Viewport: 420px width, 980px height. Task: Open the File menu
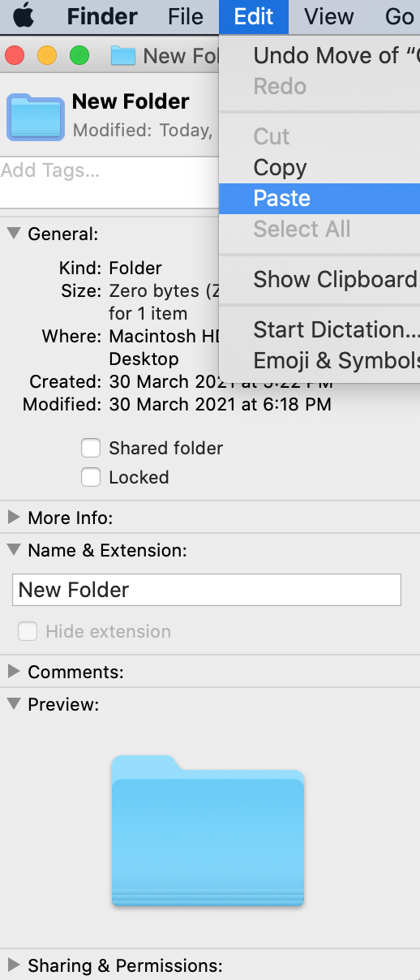click(x=186, y=16)
